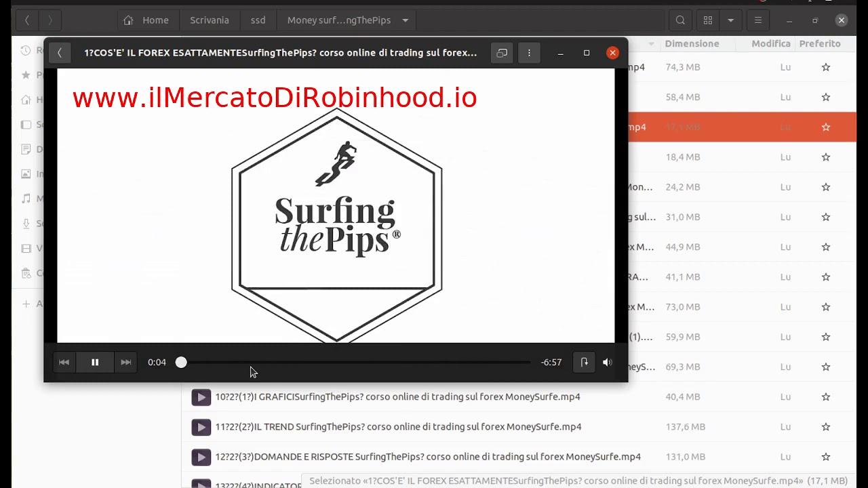The width and height of the screenshot is (868, 488).
Task: Navigate to Scrivania in path bar
Action: pos(210,20)
